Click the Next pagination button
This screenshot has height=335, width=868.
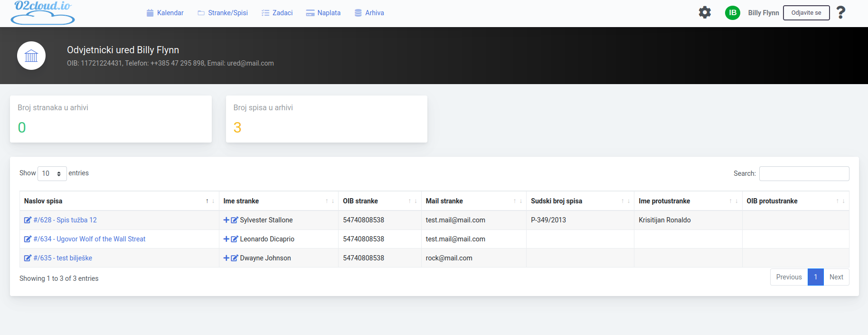(x=836, y=277)
